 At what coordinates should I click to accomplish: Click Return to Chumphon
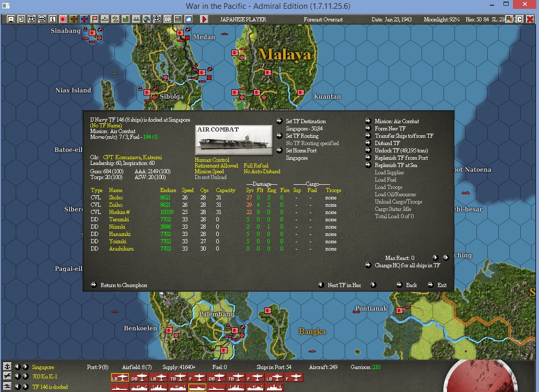124,285
